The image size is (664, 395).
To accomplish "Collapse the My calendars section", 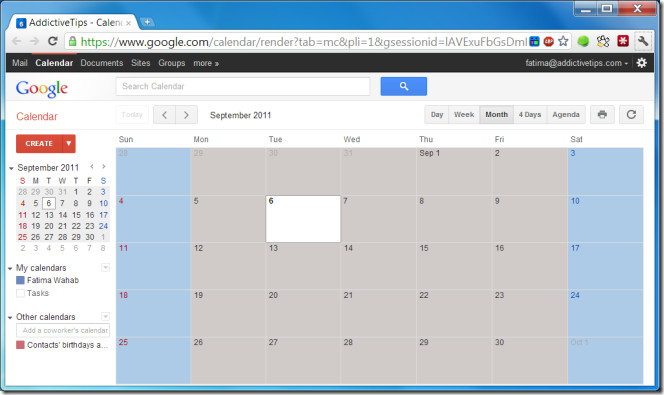I will point(10,268).
